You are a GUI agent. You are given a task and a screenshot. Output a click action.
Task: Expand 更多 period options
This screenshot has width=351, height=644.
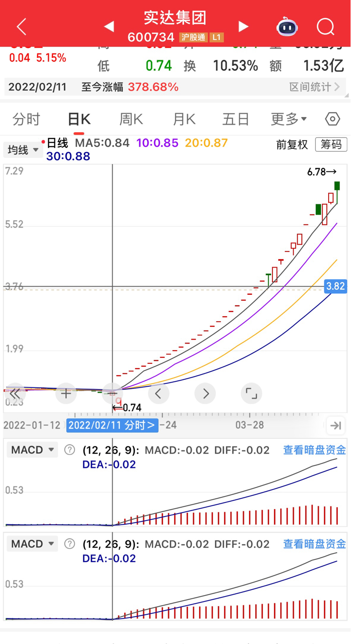click(288, 119)
